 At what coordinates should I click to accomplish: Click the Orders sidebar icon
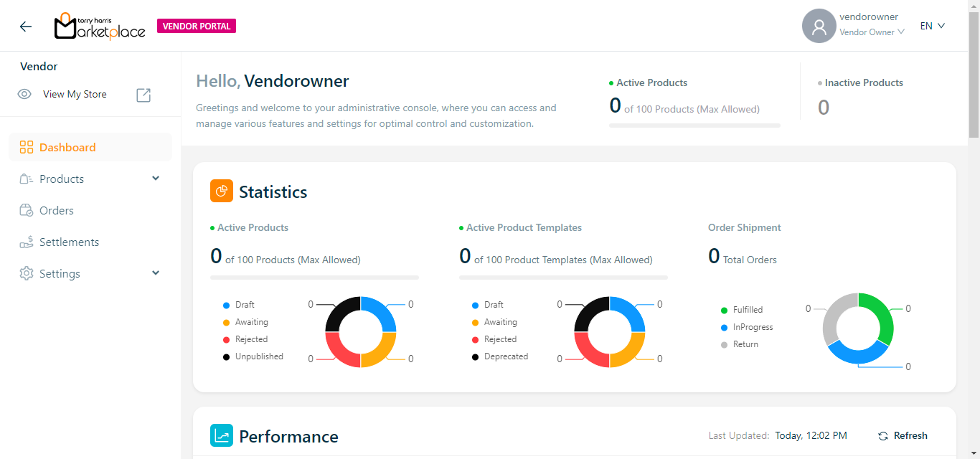coord(27,211)
